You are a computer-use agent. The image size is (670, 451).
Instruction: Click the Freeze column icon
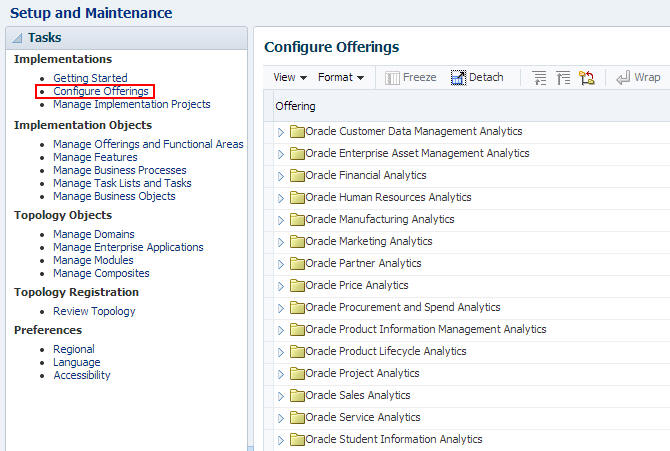(x=393, y=77)
